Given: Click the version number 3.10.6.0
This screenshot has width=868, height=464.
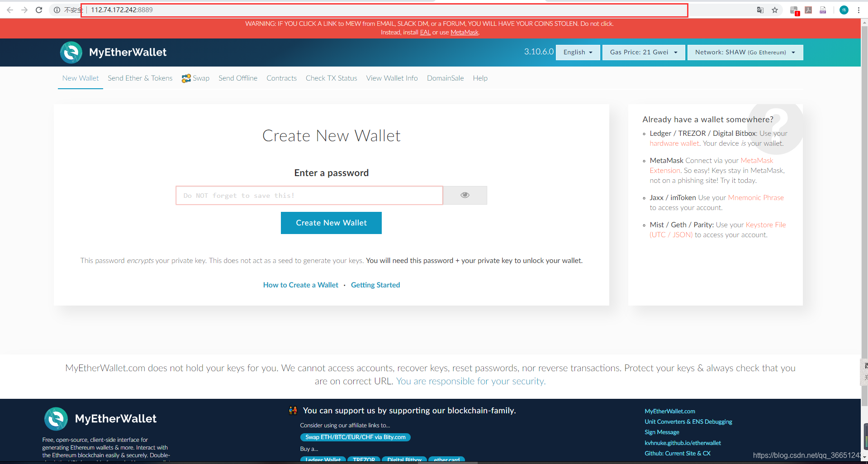Looking at the screenshot, I should (x=539, y=52).
